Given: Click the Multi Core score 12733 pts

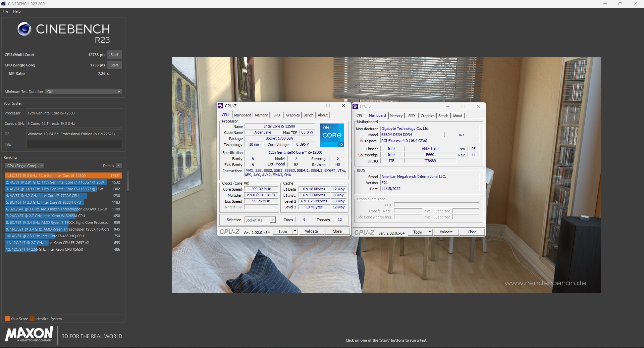Looking at the screenshot, I should 97,55.
